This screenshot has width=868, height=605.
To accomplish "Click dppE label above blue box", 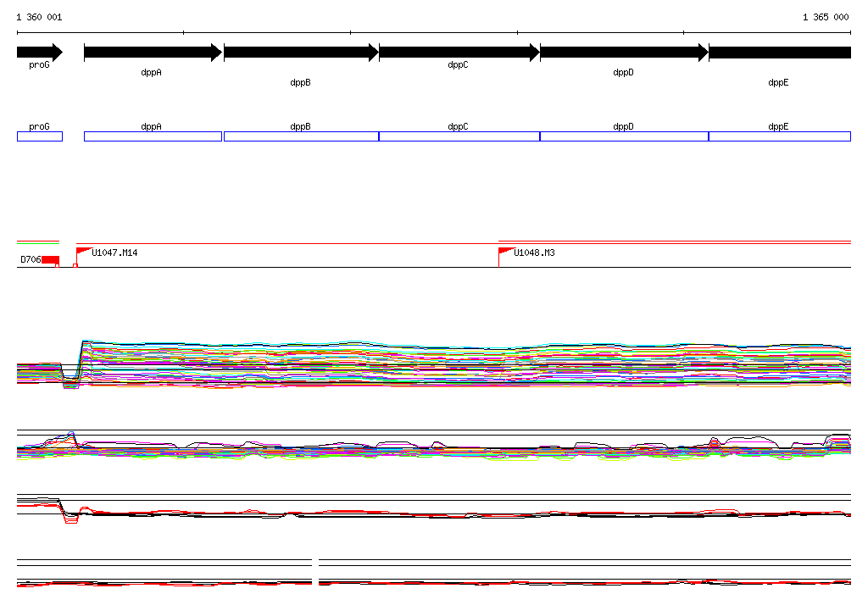I will tap(778, 127).
